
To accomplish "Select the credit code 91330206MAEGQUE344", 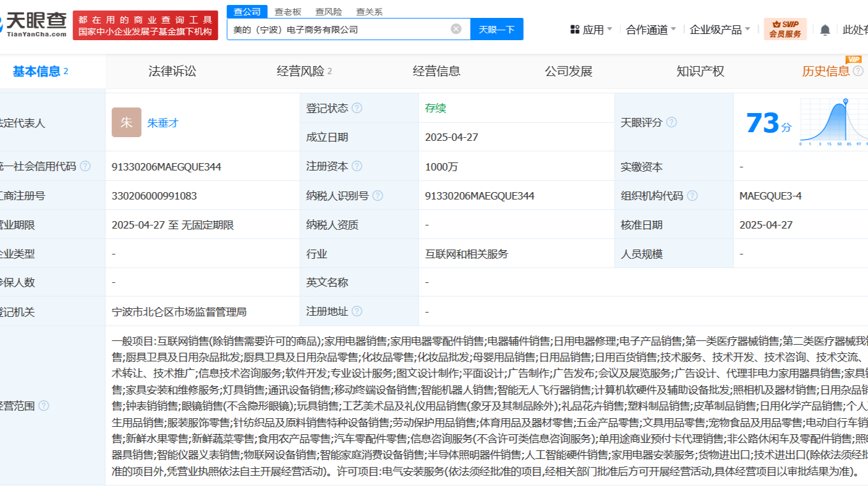I will [166, 167].
